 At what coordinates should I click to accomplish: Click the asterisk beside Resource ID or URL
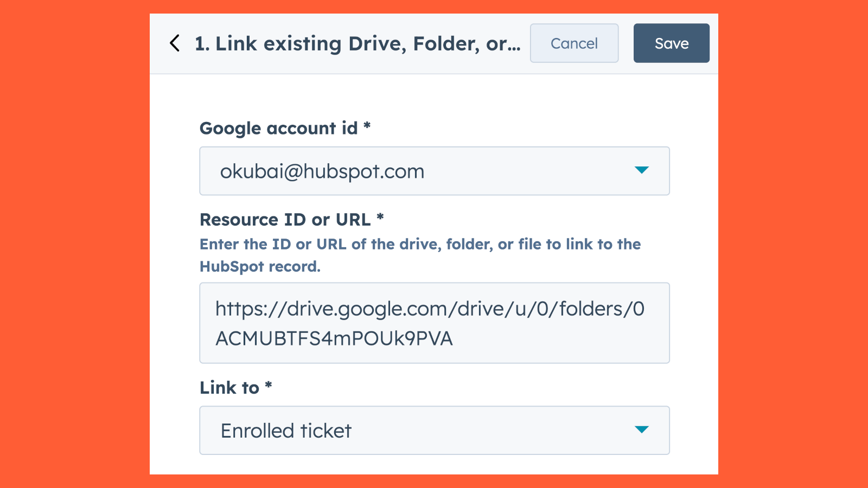380,217
